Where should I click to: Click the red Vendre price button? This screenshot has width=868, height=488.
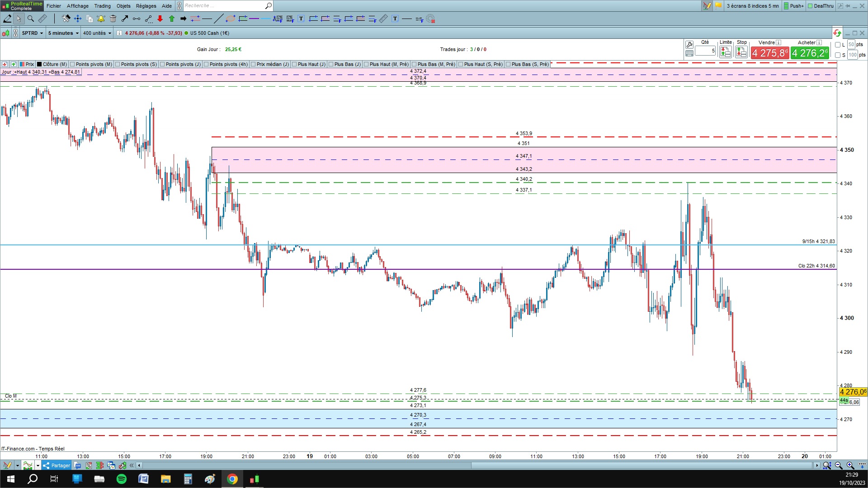(x=769, y=53)
